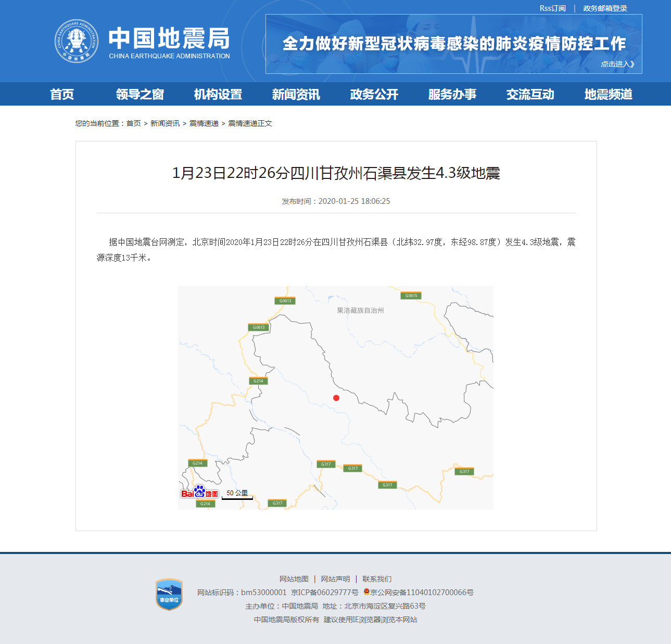Click the 50 公里 map scale bar
Viewport: 671px width, 644px height.
(237, 495)
